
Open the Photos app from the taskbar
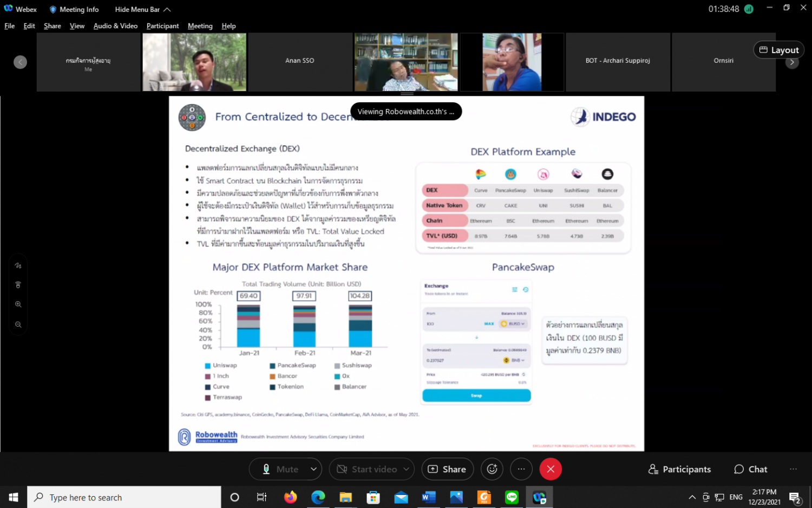tap(456, 497)
